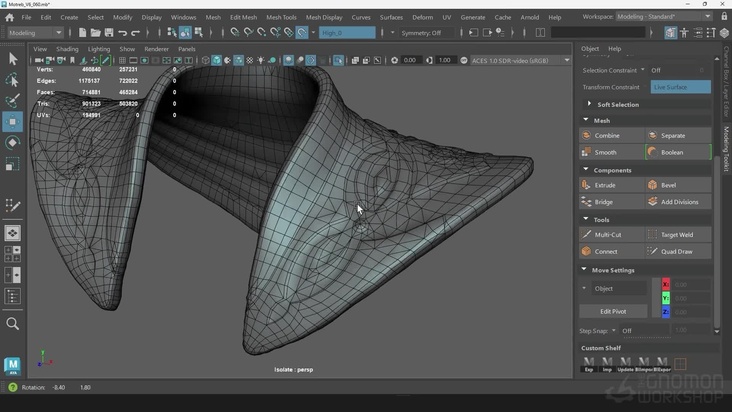
Task: Click the light bulb Use All Lights icon
Action: (x=260, y=60)
